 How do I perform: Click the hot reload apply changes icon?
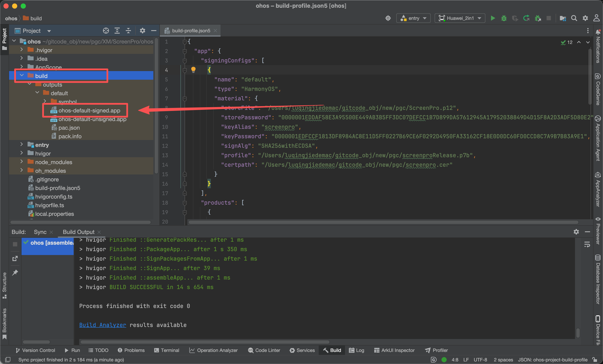click(526, 18)
